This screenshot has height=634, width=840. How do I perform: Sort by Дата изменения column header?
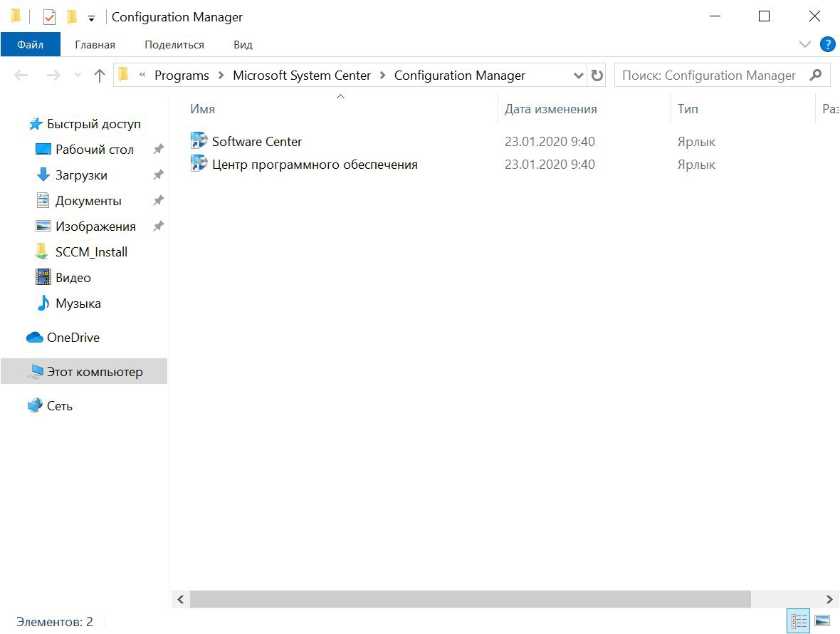click(551, 109)
